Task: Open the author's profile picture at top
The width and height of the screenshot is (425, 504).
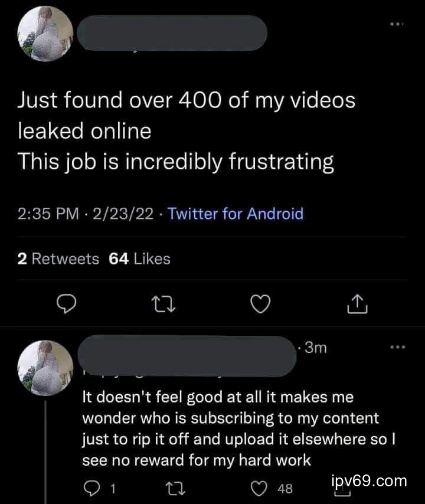Action: coord(45,37)
